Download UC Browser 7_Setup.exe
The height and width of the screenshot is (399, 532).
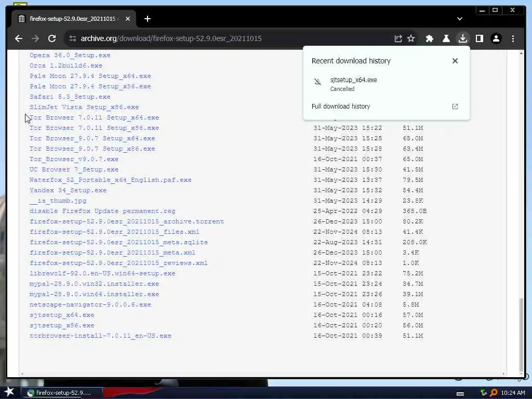(x=74, y=169)
